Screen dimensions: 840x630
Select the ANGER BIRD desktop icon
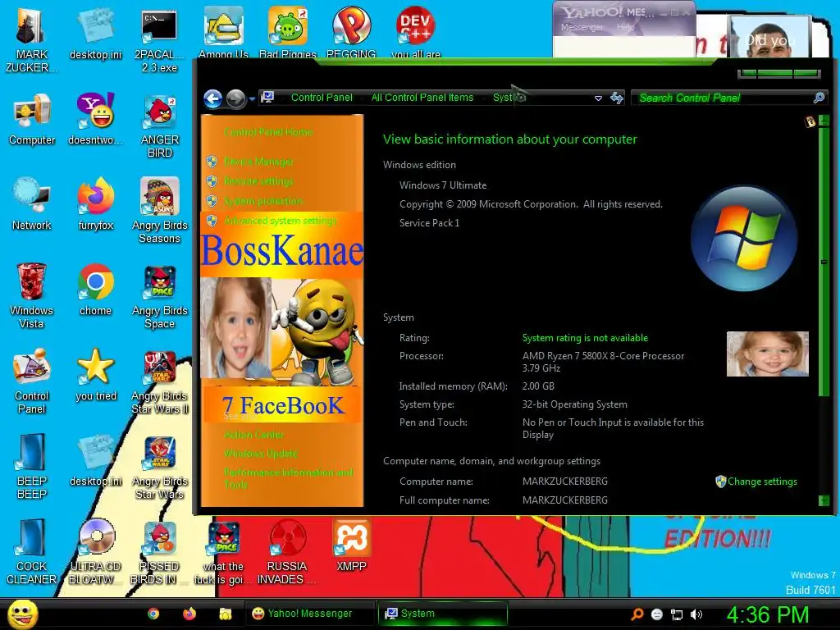click(159, 126)
